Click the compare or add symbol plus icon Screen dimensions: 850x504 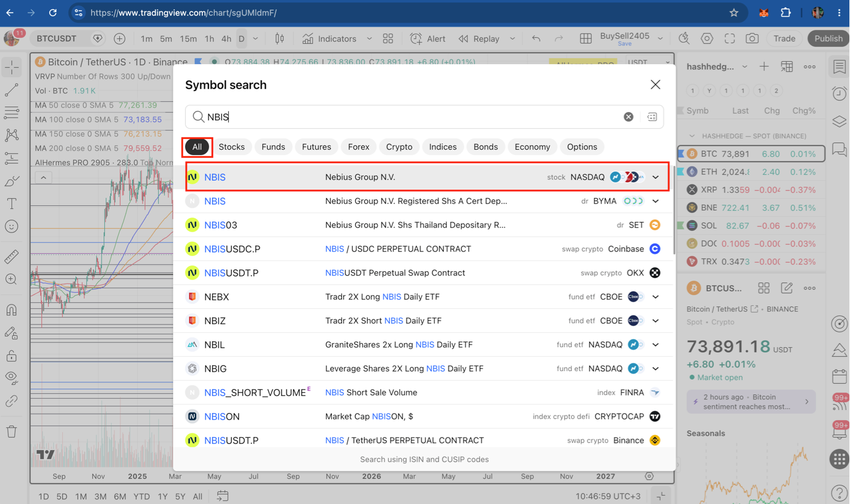[120, 39]
